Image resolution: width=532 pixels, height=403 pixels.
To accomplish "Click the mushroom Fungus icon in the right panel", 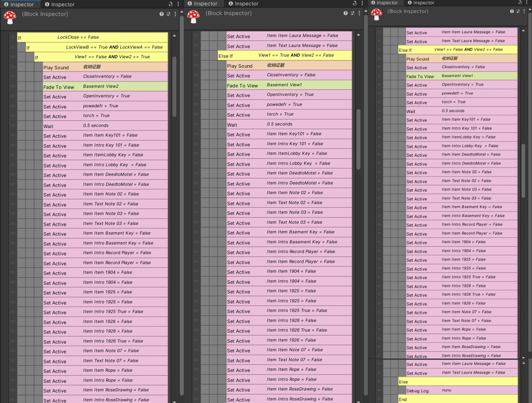I will point(376,14).
